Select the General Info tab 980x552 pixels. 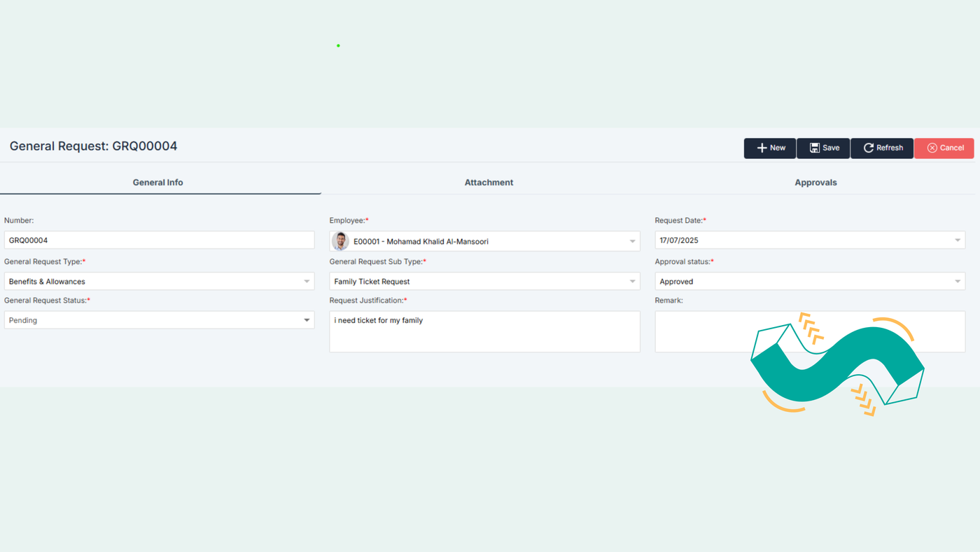(157, 182)
